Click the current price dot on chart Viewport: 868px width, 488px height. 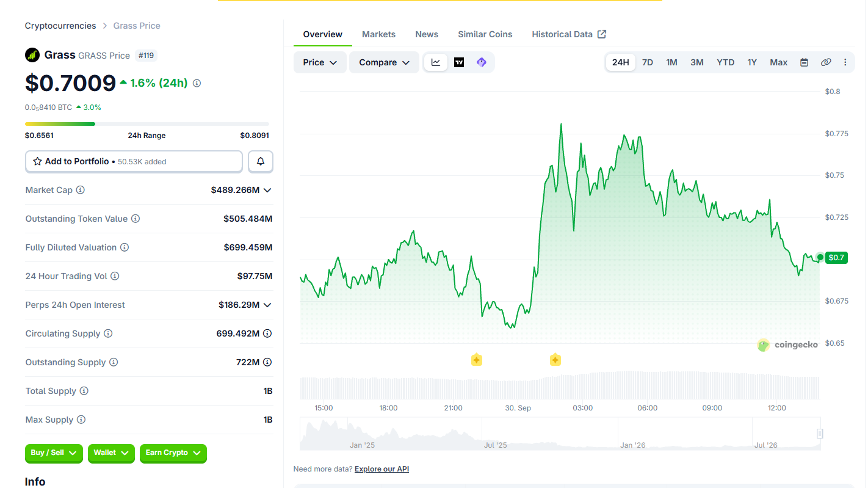point(820,257)
